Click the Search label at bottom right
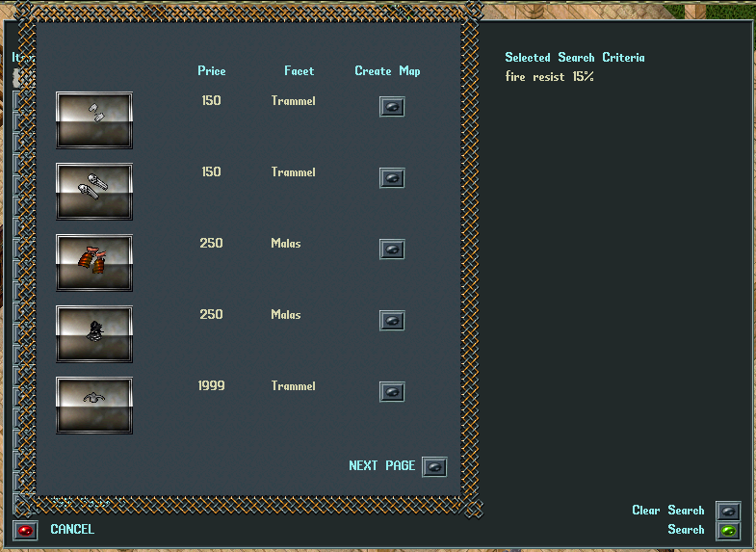The width and height of the screenshot is (756, 552). click(686, 529)
